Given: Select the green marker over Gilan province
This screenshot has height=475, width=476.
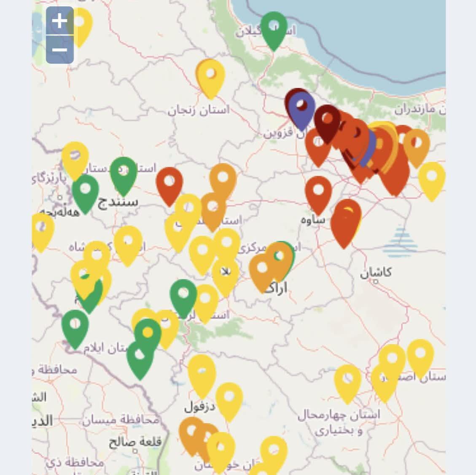Looking at the screenshot, I should coord(274,29).
